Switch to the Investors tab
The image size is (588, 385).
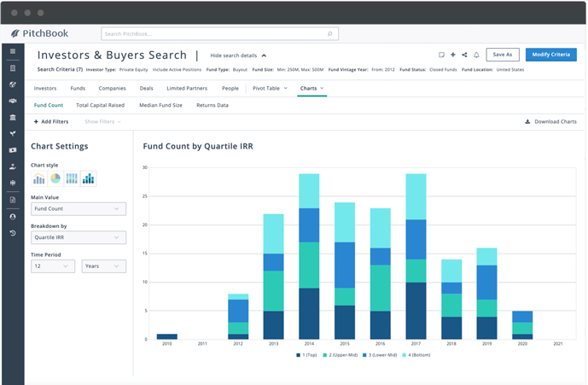click(x=45, y=88)
